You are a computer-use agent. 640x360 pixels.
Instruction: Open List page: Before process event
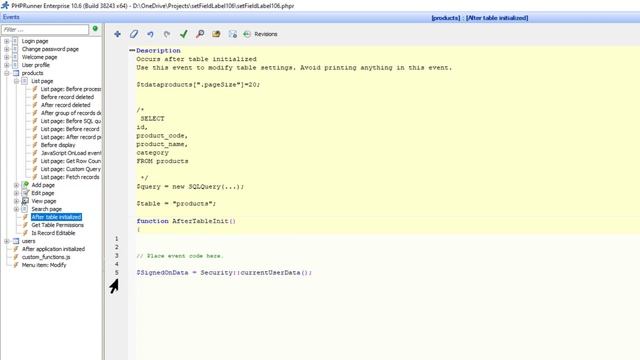(x=71, y=89)
